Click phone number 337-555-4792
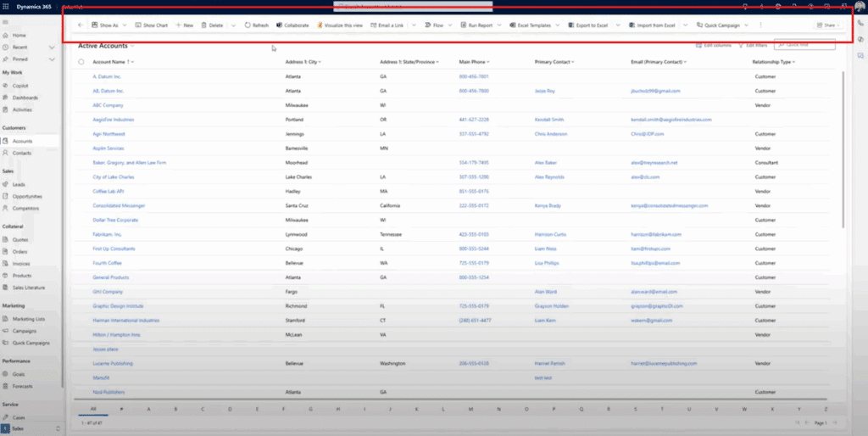 [x=474, y=134]
